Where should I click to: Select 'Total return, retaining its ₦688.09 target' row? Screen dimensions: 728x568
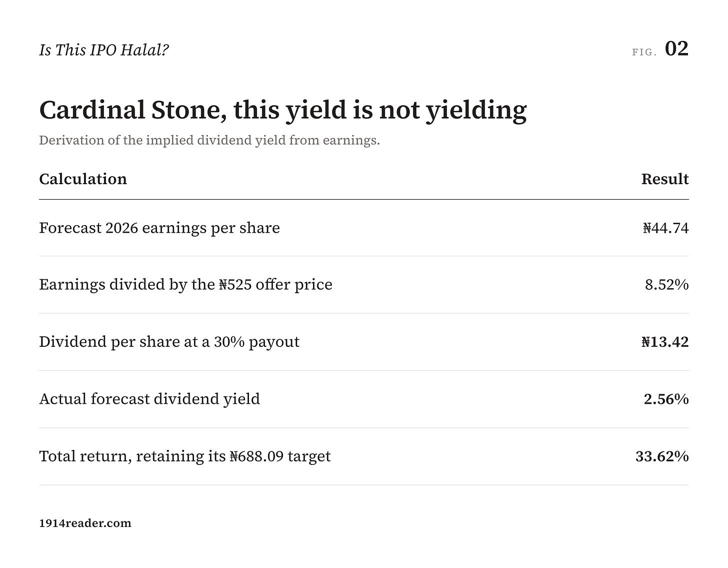point(364,456)
